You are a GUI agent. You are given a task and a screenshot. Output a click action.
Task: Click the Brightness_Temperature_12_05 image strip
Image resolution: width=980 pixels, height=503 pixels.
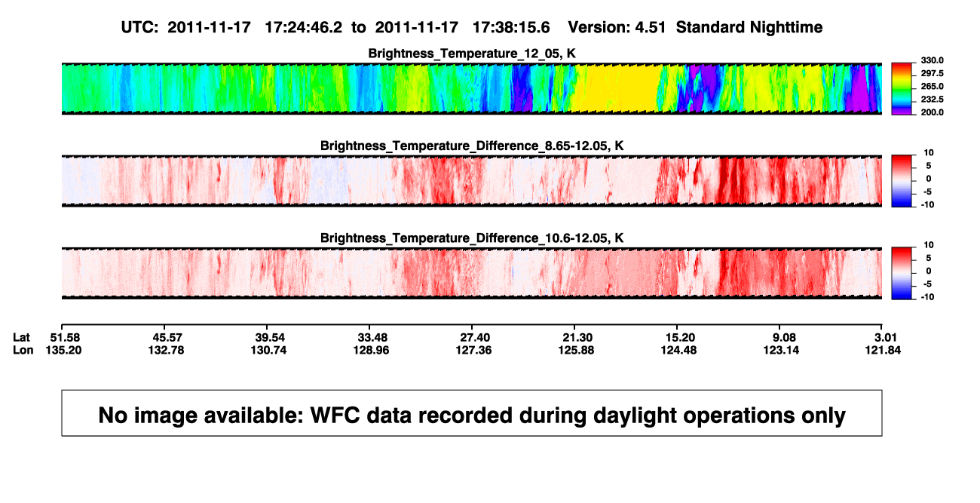(471, 88)
